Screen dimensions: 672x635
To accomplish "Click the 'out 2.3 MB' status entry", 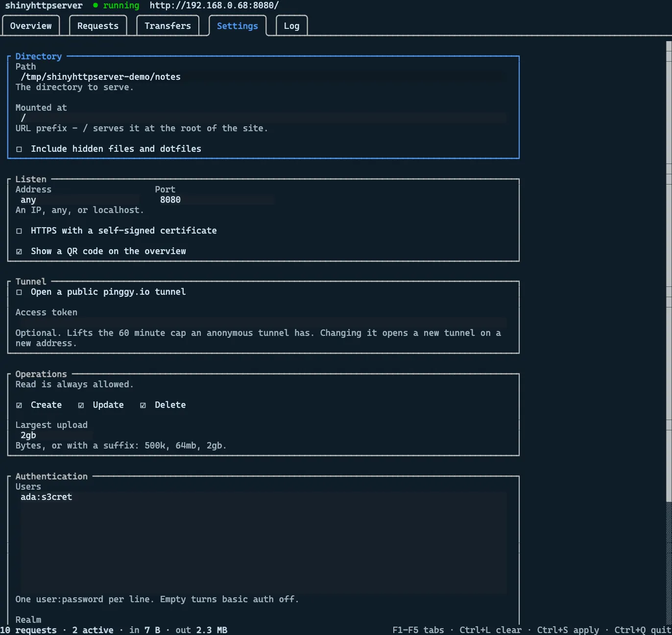I will tap(201, 630).
